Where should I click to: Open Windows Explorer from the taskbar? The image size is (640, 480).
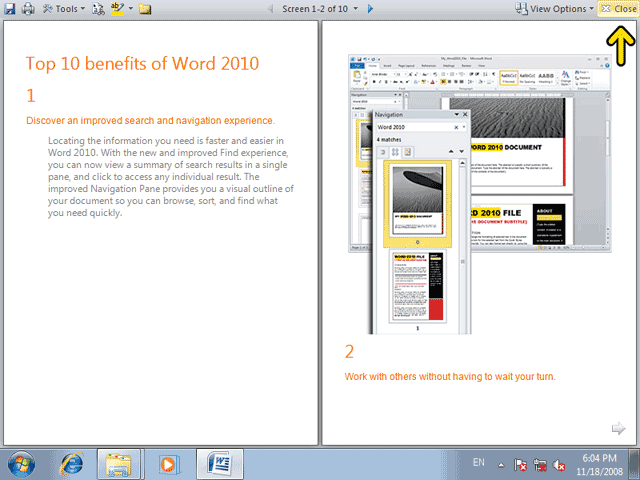[x=119, y=464]
